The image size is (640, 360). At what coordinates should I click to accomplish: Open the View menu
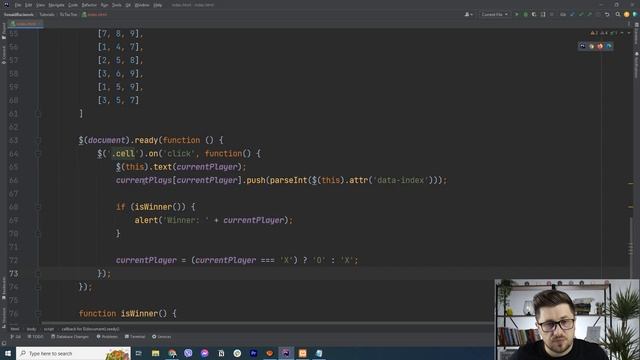[40, 5]
